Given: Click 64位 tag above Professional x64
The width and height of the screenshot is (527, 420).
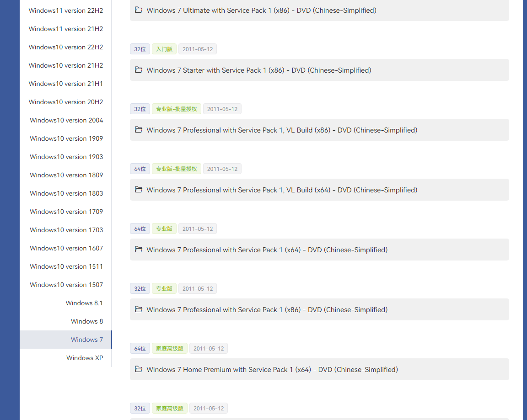Looking at the screenshot, I should pyautogui.click(x=140, y=229).
